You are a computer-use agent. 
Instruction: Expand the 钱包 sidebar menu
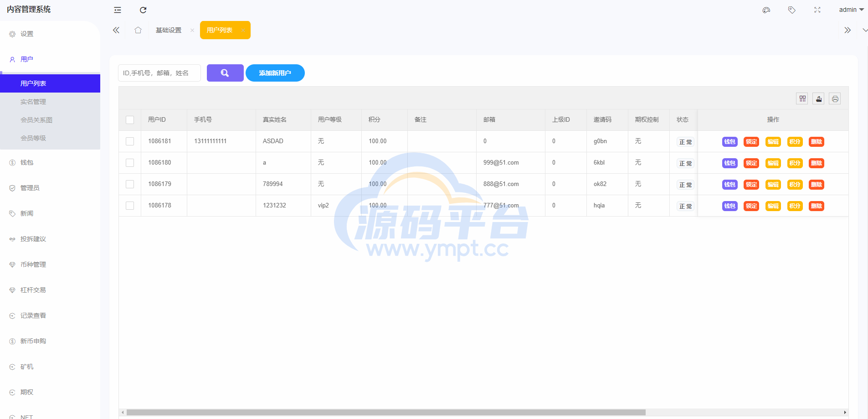tap(50, 162)
